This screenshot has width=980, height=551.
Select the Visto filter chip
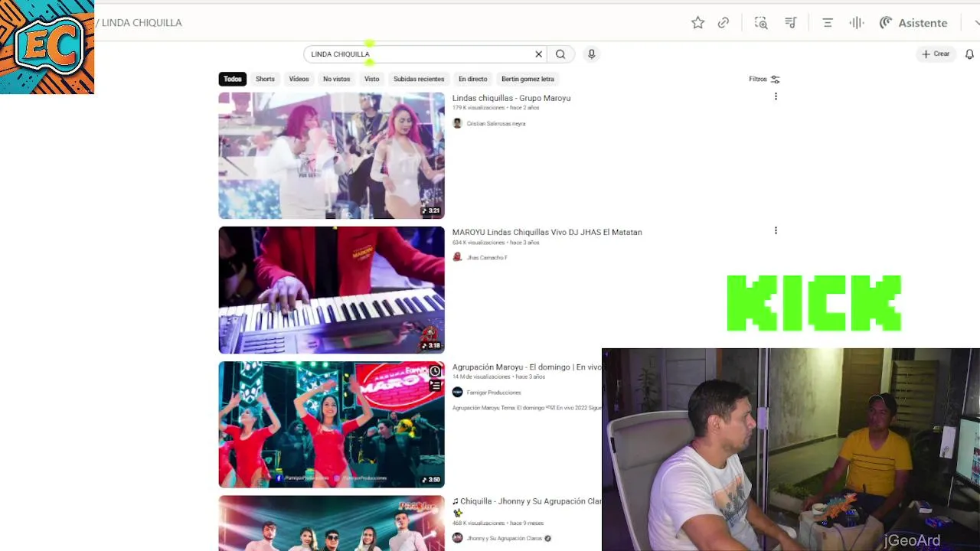pos(371,79)
